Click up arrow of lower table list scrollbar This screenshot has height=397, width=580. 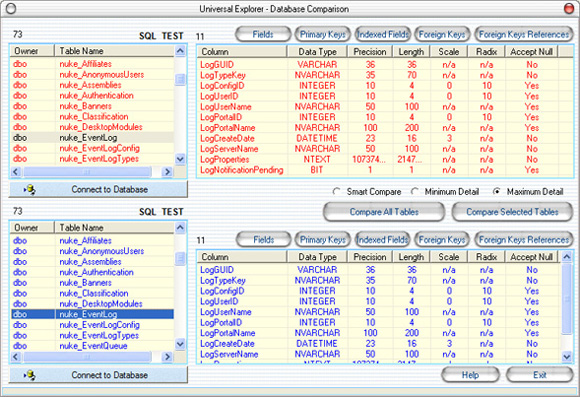point(180,228)
